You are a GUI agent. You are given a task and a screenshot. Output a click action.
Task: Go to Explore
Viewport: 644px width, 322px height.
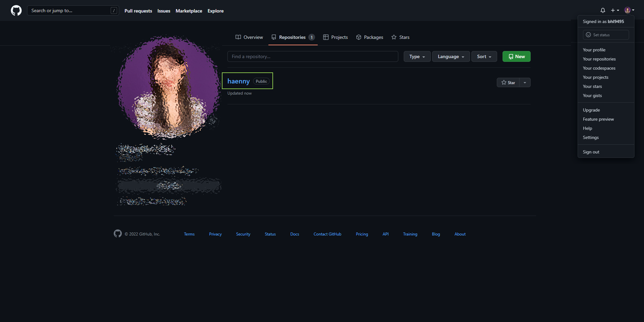(x=215, y=11)
